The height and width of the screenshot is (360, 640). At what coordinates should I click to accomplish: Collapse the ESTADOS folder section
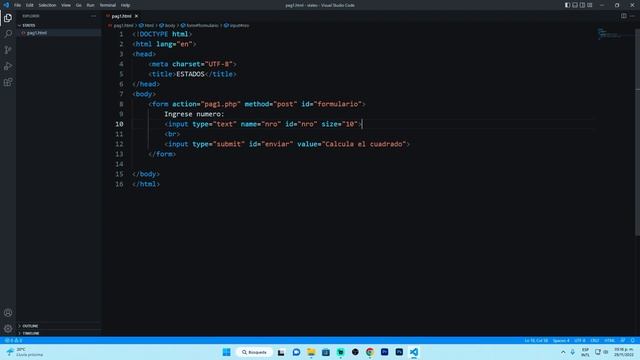[x=29, y=25]
